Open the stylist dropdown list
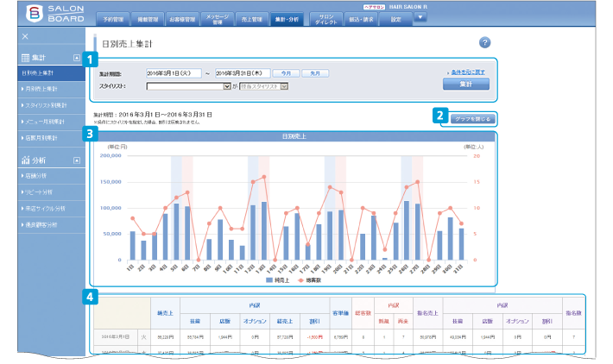Image resolution: width=613 pixels, height=364 pixels. click(x=227, y=86)
